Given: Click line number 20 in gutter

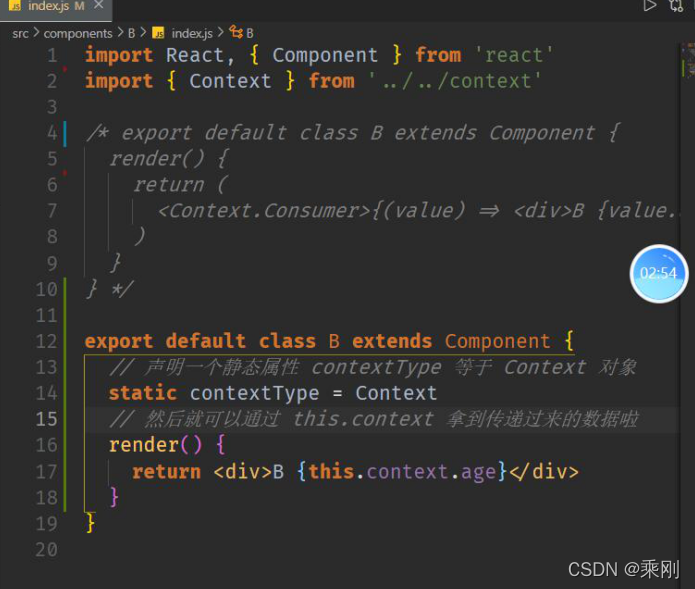Looking at the screenshot, I should click(x=47, y=550).
